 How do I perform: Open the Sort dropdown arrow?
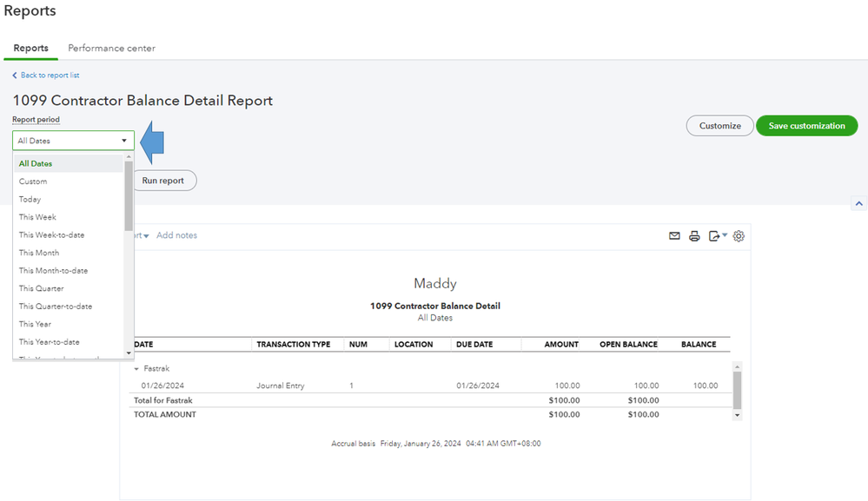coord(145,236)
